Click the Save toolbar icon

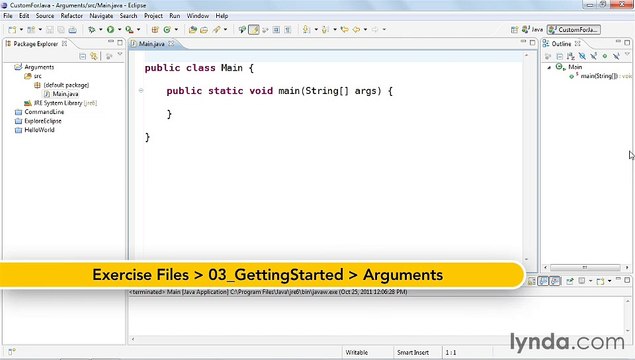tap(50, 30)
